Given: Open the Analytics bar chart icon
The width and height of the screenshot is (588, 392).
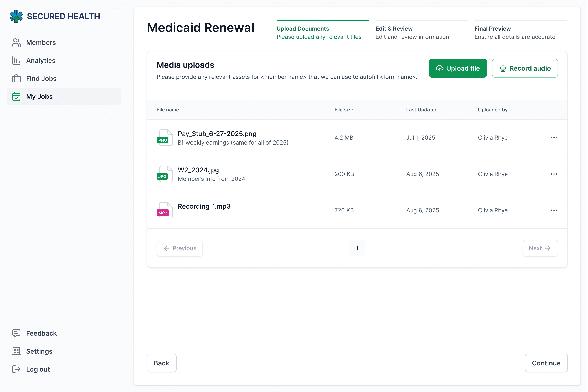Looking at the screenshot, I should click(16, 60).
